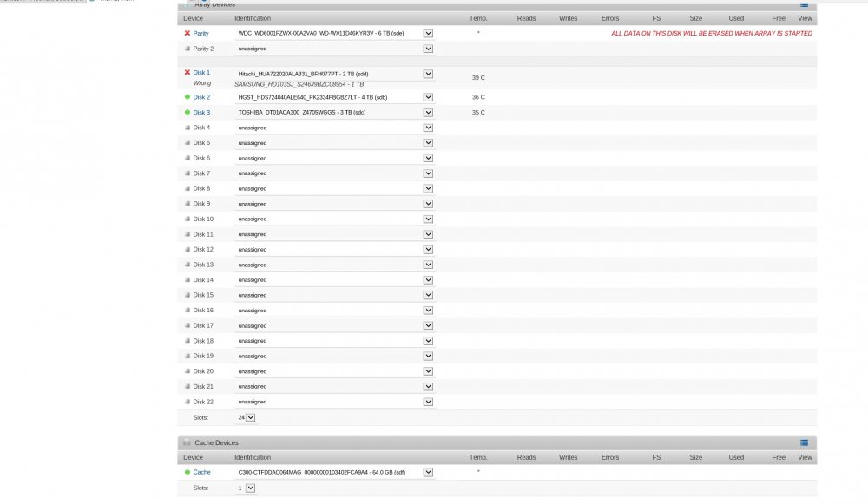Open Disk 7 unassigned dropdown
Viewport: 868px width, 504px height.
334,173
